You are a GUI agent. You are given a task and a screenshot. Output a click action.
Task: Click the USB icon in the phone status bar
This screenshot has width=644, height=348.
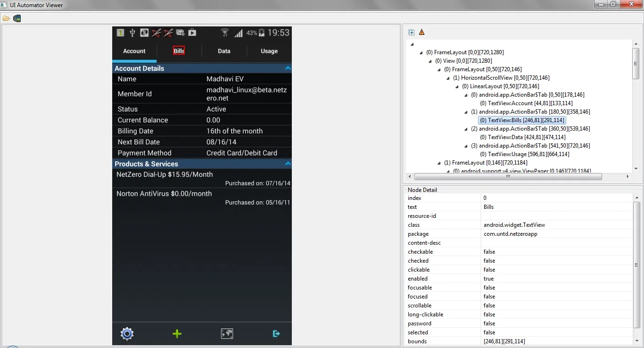tap(132, 33)
